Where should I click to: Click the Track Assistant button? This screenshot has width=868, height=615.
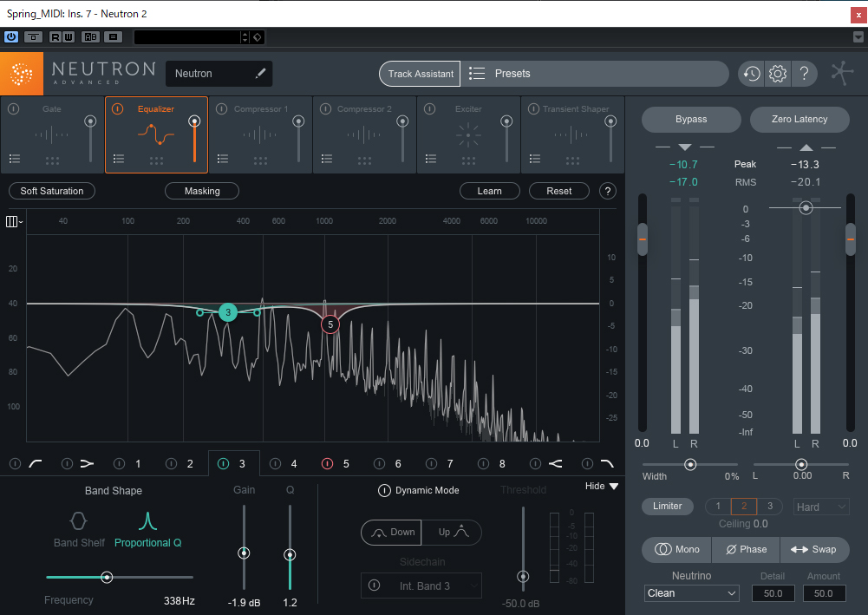(421, 74)
